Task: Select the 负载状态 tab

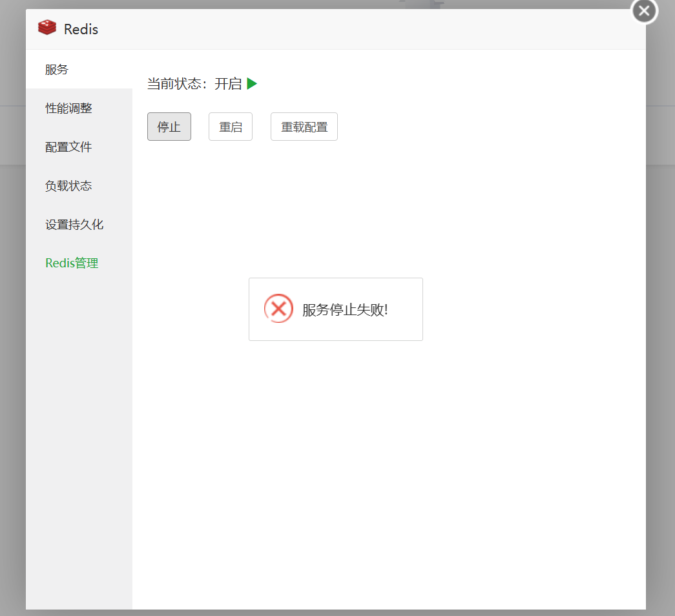Action: 79,185
